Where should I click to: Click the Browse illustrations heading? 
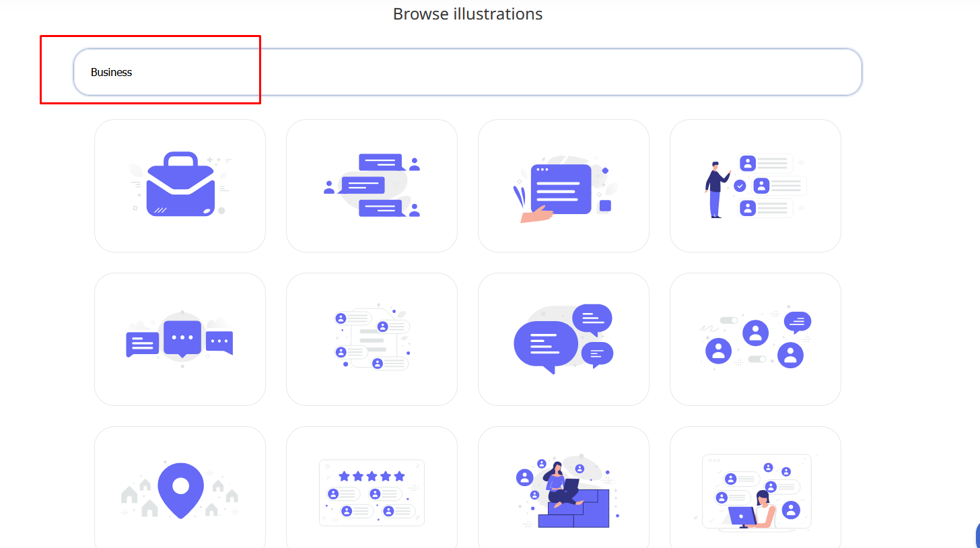[467, 13]
